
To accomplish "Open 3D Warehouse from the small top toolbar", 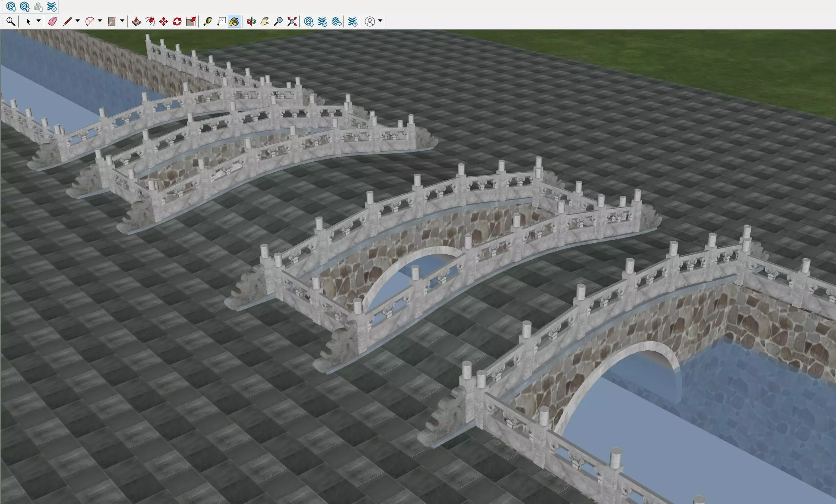I will (x=11, y=7).
